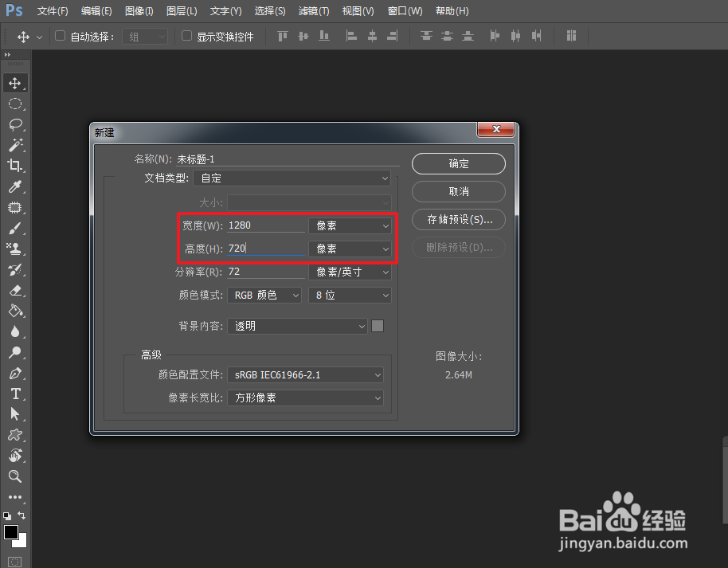
Task: Click the 存储预设 button
Action: [x=458, y=219]
